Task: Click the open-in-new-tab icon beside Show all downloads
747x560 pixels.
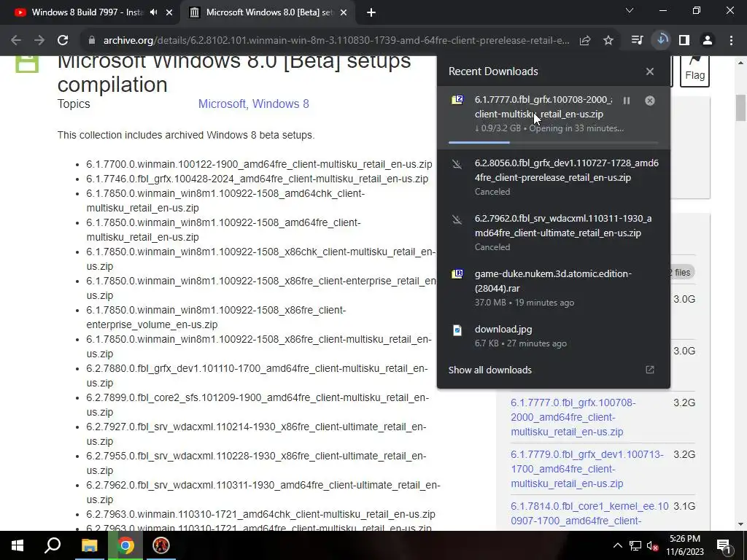Action: coord(650,370)
